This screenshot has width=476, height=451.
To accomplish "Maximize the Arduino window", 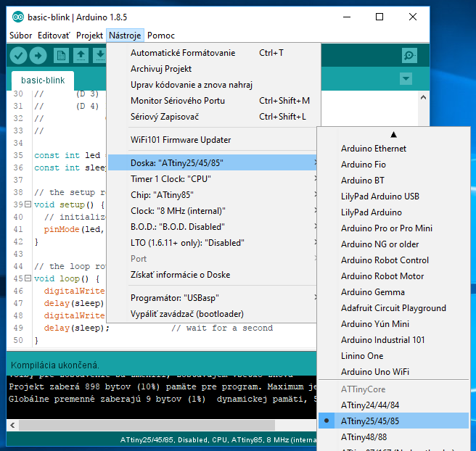I will coord(379,17).
